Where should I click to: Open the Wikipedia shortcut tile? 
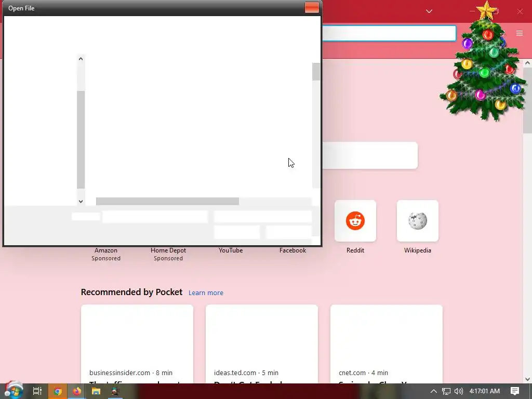pos(417,221)
